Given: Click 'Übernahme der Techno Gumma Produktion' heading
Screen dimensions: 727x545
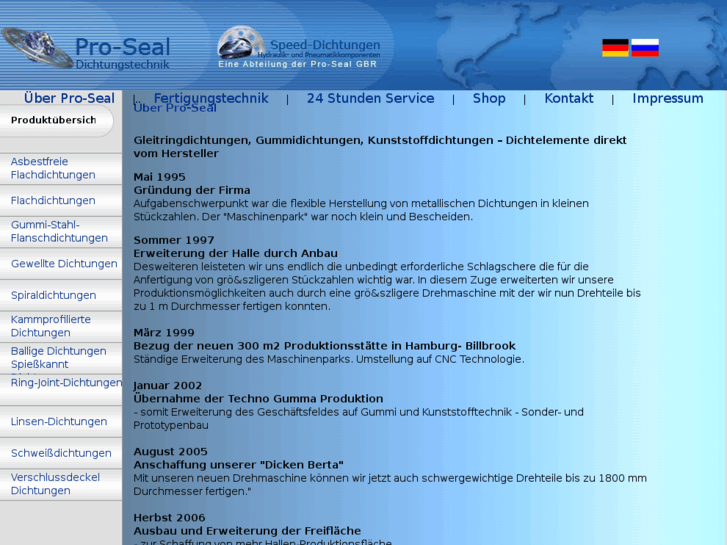Looking at the screenshot, I should click(x=258, y=398).
